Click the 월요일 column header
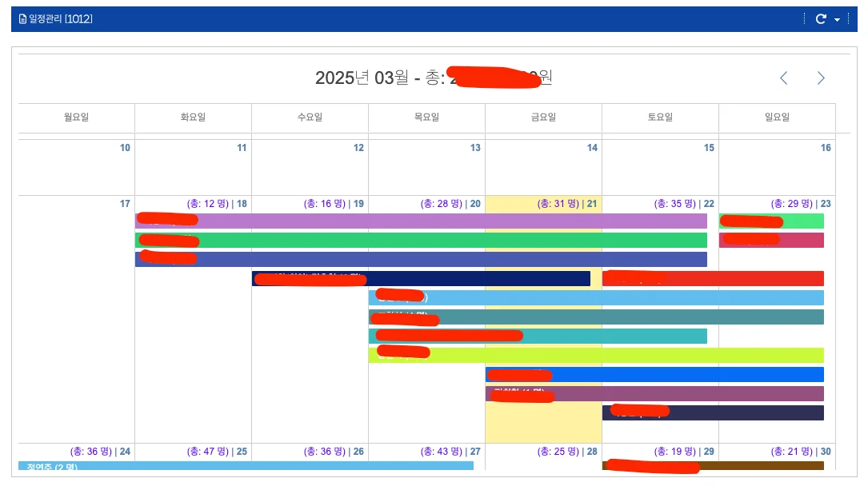 pyautogui.click(x=76, y=118)
